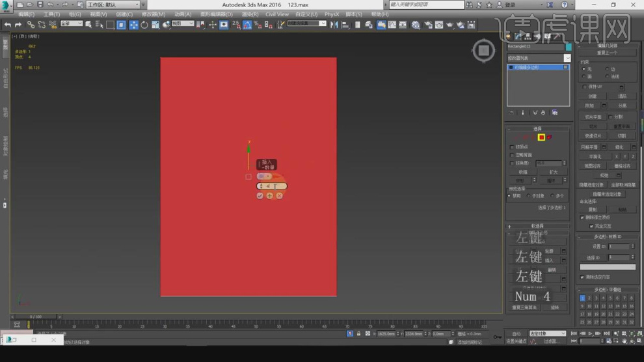
Task: Open the Material Editor icon
Action: tap(416, 25)
